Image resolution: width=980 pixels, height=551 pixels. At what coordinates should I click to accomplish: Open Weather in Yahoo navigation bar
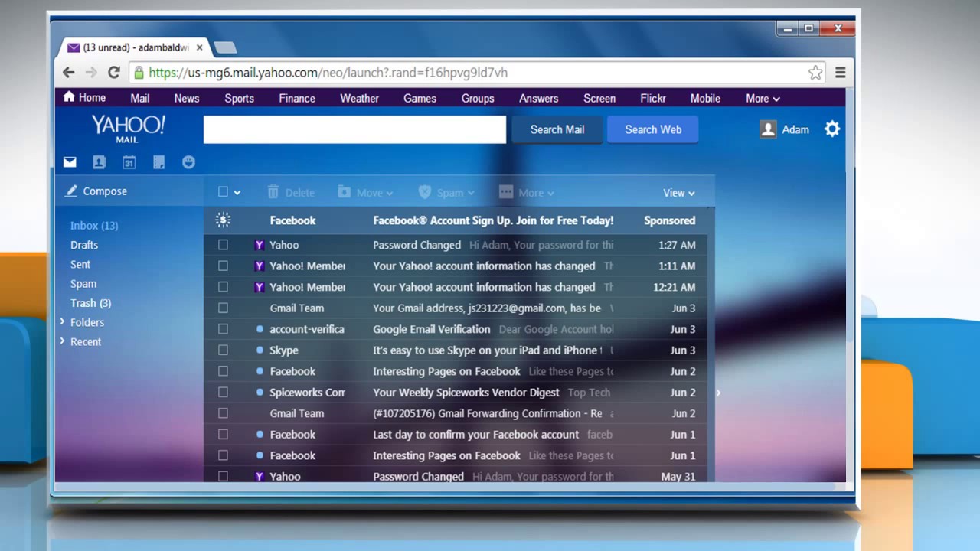pyautogui.click(x=359, y=98)
